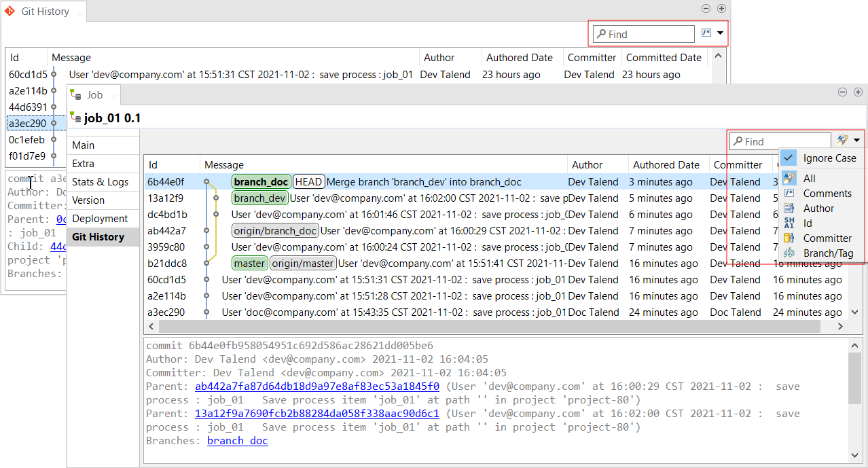Viewport: 868px width, 468px height.
Task: Select the Id (SHA1) filter option
Action: (x=807, y=223)
